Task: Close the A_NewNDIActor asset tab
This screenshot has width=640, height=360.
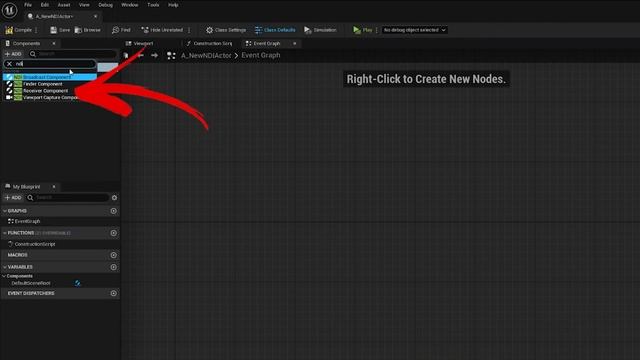Action: tap(96, 16)
